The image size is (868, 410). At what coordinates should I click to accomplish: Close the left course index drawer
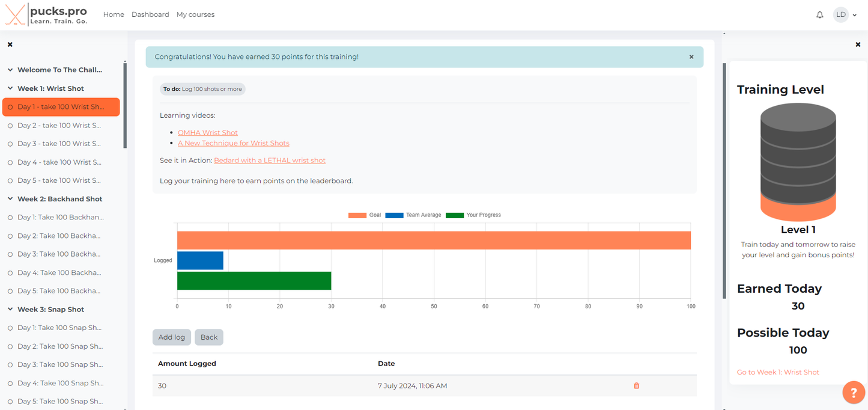tap(10, 44)
